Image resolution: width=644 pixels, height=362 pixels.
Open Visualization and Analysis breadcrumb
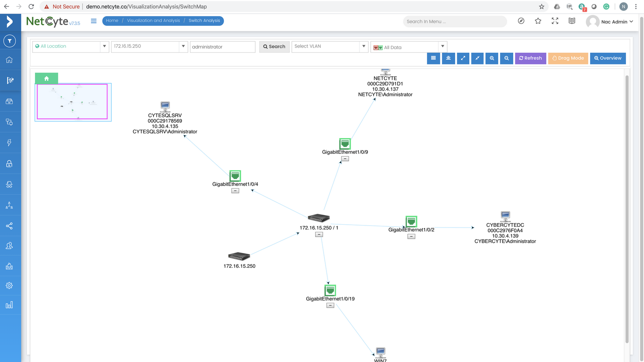coord(153,21)
